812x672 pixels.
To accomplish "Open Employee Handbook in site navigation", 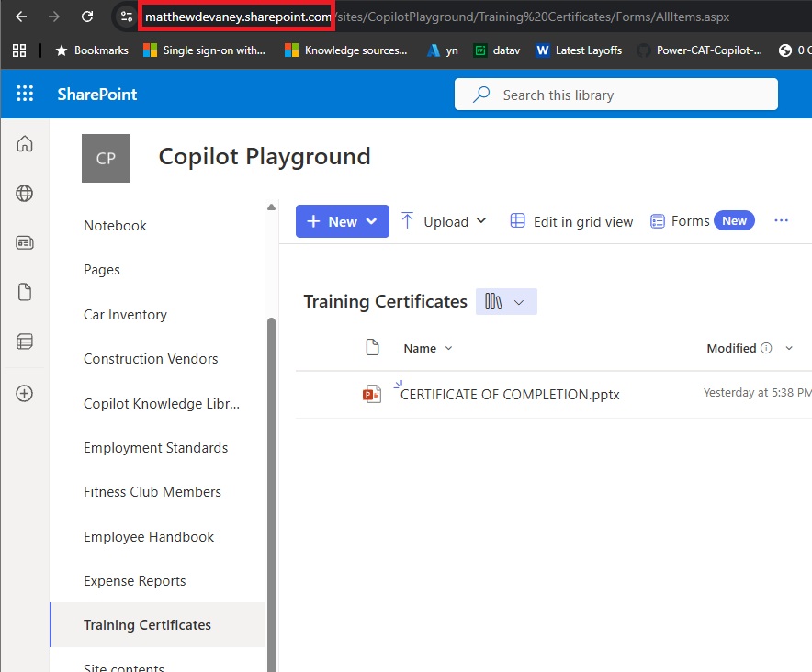I will pyautogui.click(x=149, y=537).
